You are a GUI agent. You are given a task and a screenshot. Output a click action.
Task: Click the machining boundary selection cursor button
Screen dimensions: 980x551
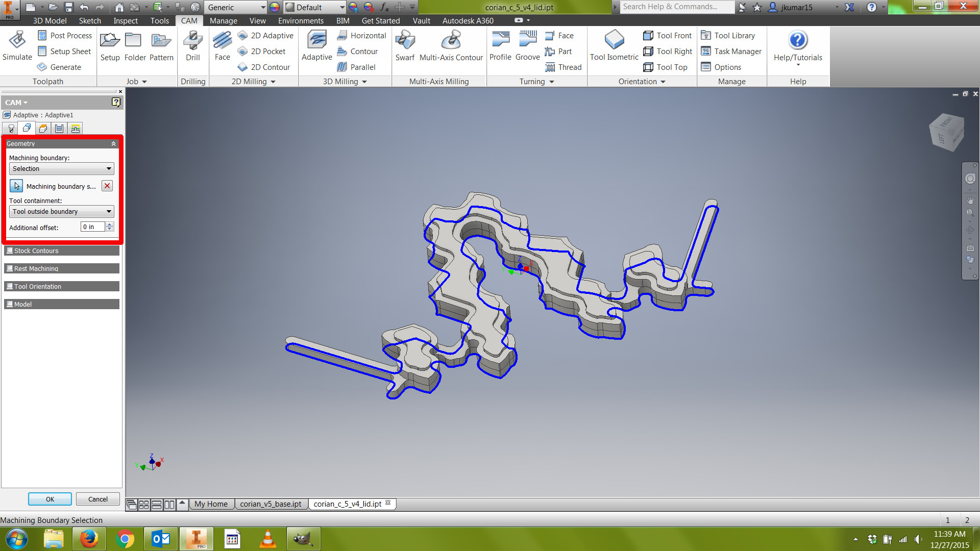click(16, 186)
